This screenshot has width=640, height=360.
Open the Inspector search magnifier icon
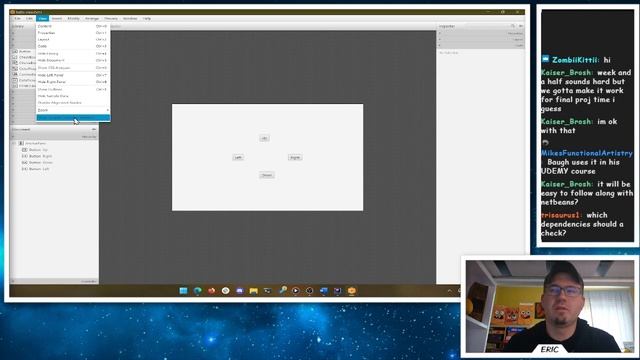(x=513, y=26)
